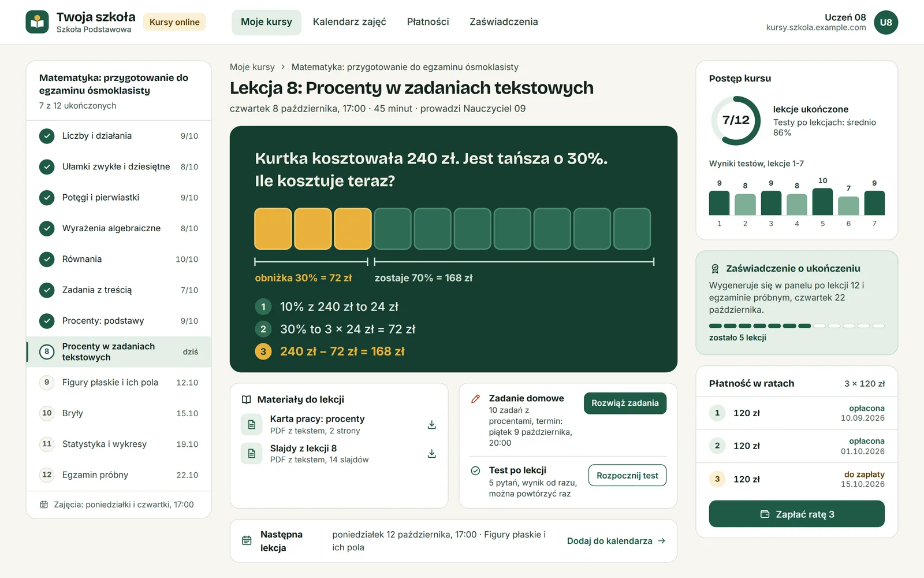Click the breadcrumb chevron after Moje kursy

pos(283,67)
